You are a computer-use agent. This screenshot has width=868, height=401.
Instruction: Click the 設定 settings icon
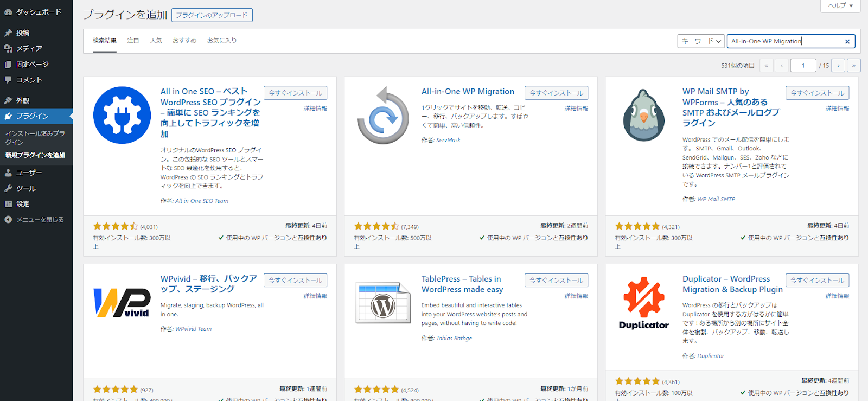[8, 204]
